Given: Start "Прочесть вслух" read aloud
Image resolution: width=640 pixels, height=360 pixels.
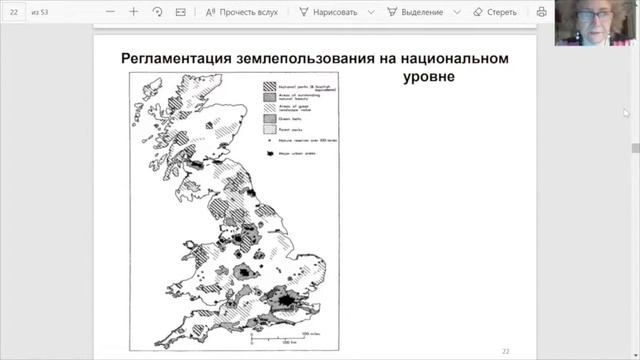Looking at the screenshot, I should tap(242, 12).
